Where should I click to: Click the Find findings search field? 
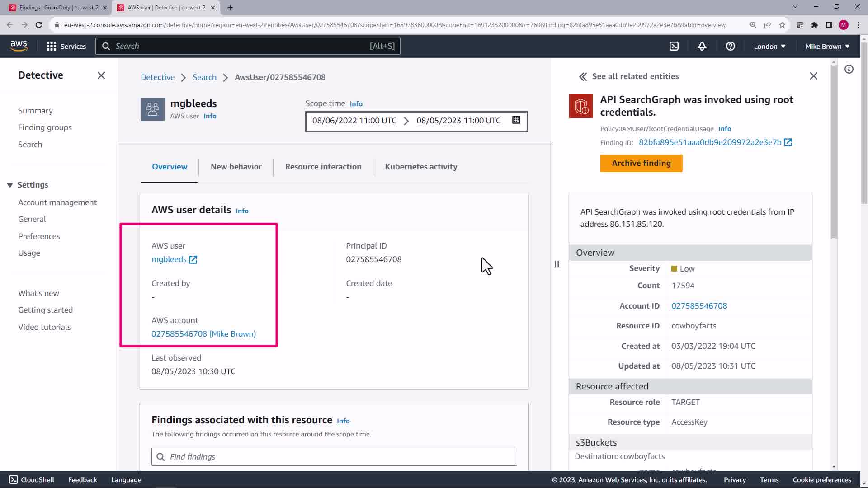tap(334, 457)
